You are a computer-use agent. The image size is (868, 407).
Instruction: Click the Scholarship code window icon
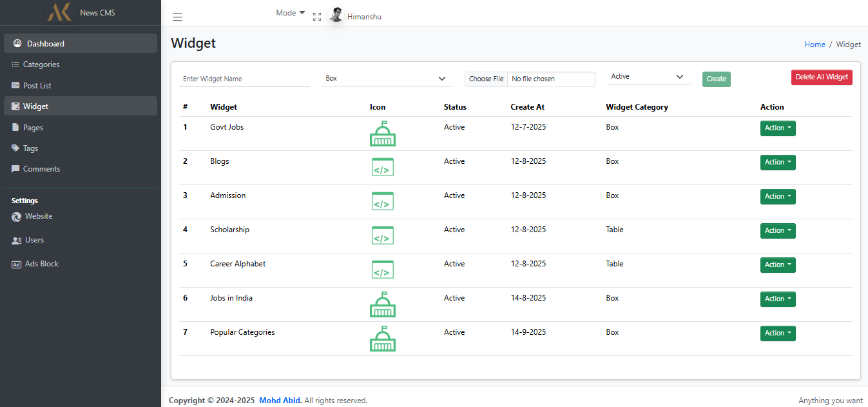382,235
